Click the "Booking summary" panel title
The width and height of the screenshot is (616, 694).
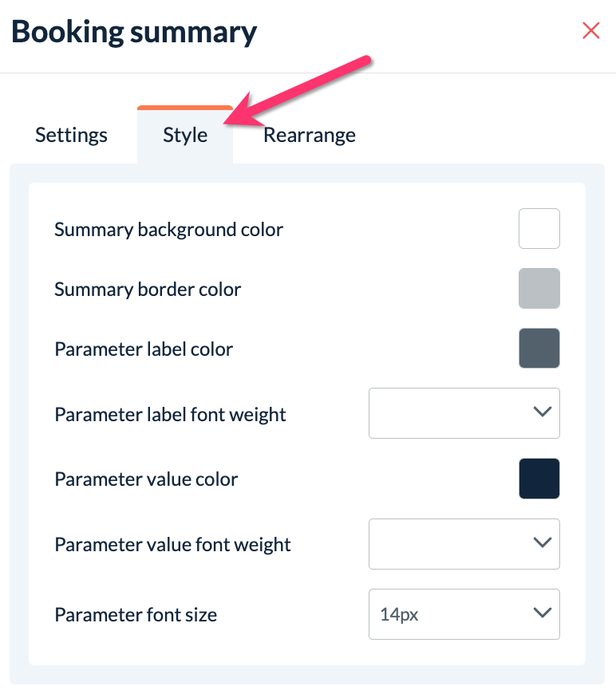134,33
